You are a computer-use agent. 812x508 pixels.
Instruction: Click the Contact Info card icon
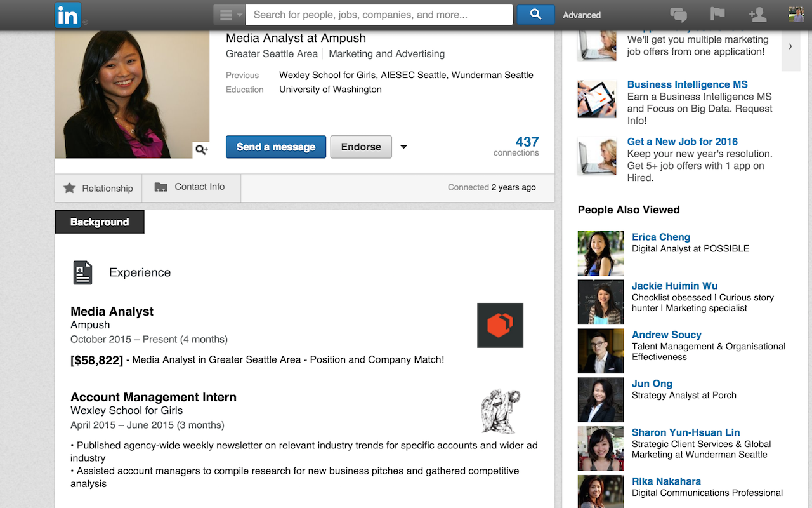click(161, 187)
